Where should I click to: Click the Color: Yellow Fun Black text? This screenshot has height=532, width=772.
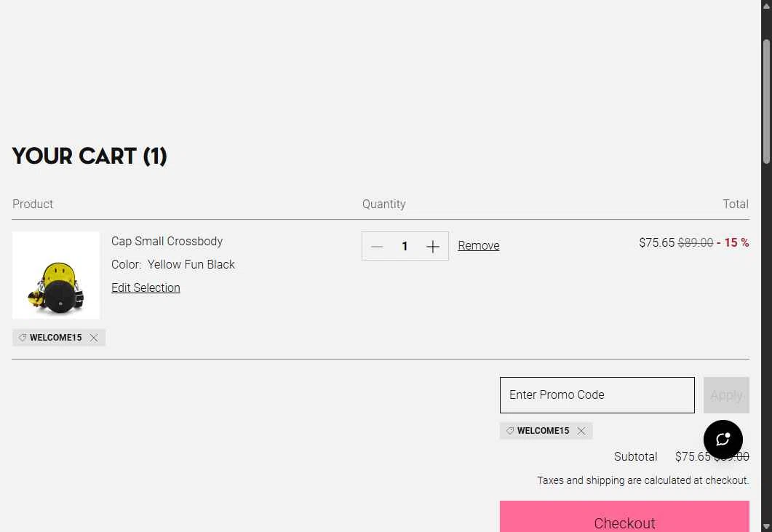[x=173, y=265]
